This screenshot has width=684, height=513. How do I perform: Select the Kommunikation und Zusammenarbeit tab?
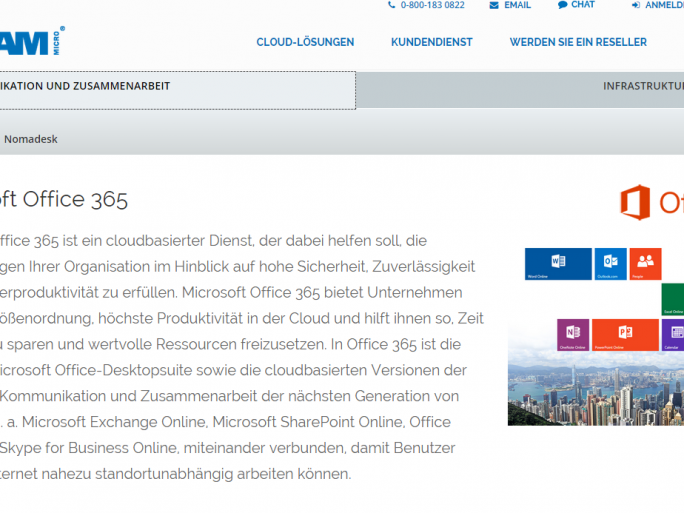point(178,90)
